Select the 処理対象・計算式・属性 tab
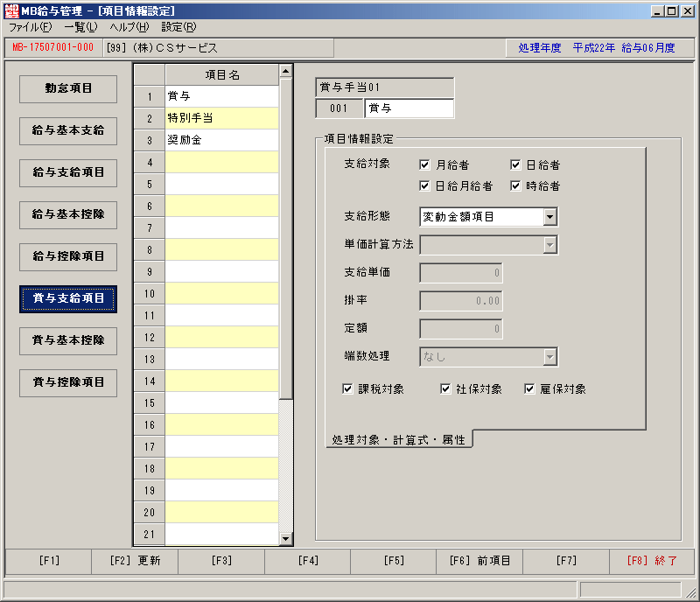 coord(399,440)
